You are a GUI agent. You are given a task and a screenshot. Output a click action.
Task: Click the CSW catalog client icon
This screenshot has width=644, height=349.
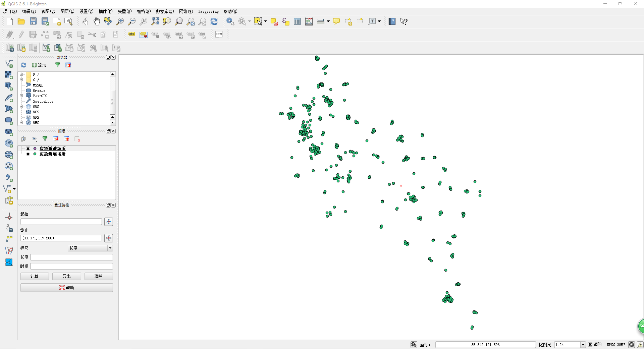pos(219,34)
